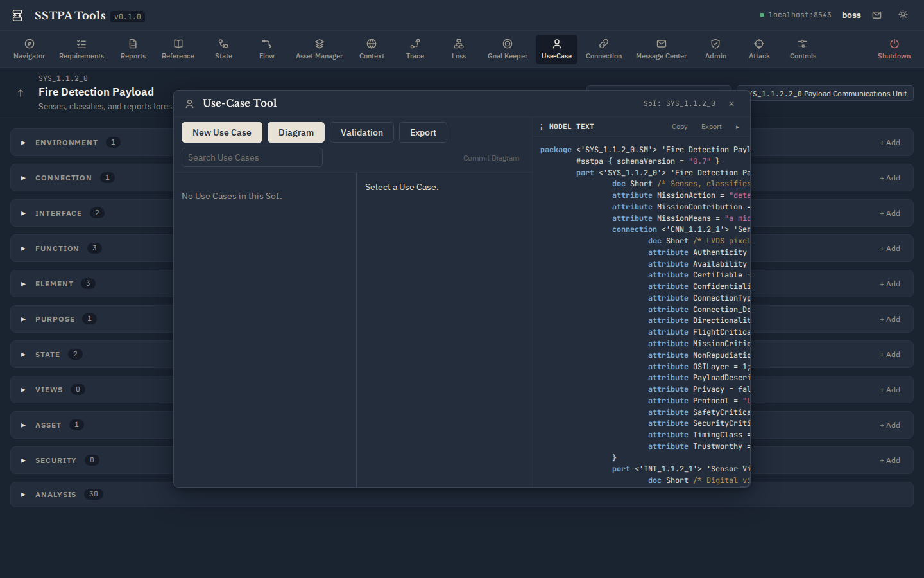The width and height of the screenshot is (924, 578).
Task: Click Commit Diagram
Action: click(491, 158)
